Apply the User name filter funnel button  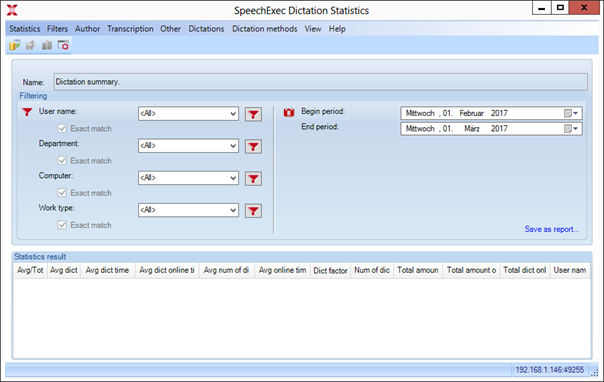(253, 114)
